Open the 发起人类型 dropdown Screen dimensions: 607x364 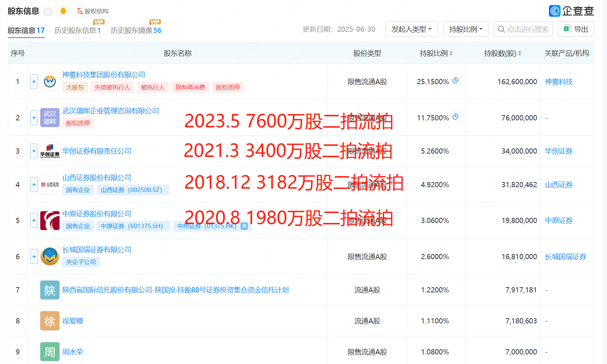pyautogui.click(x=411, y=29)
